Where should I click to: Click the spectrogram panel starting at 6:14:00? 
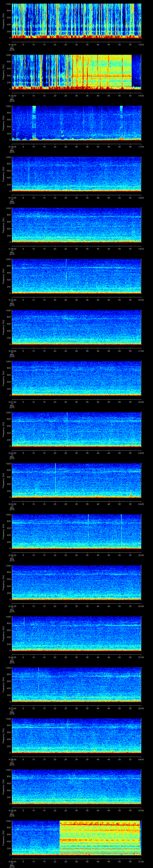coord(77,21)
